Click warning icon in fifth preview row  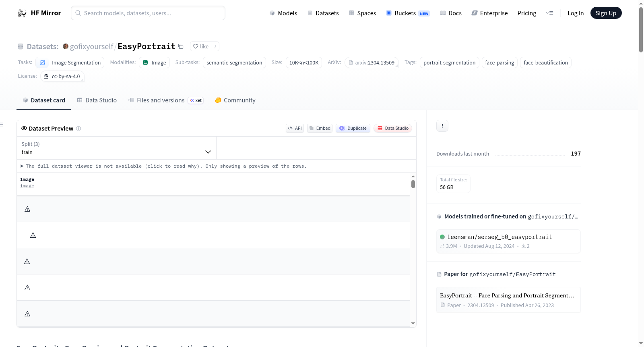pos(27,314)
